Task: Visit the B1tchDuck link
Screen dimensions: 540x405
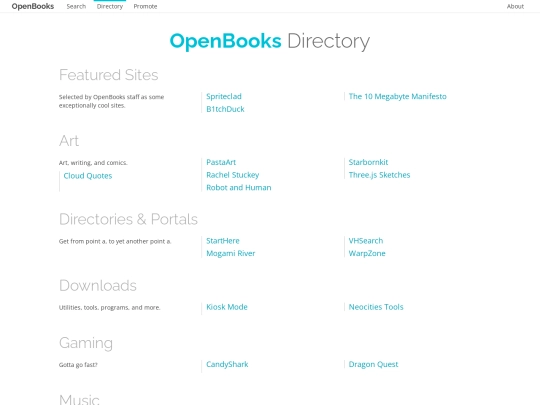Action: tap(225, 109)
